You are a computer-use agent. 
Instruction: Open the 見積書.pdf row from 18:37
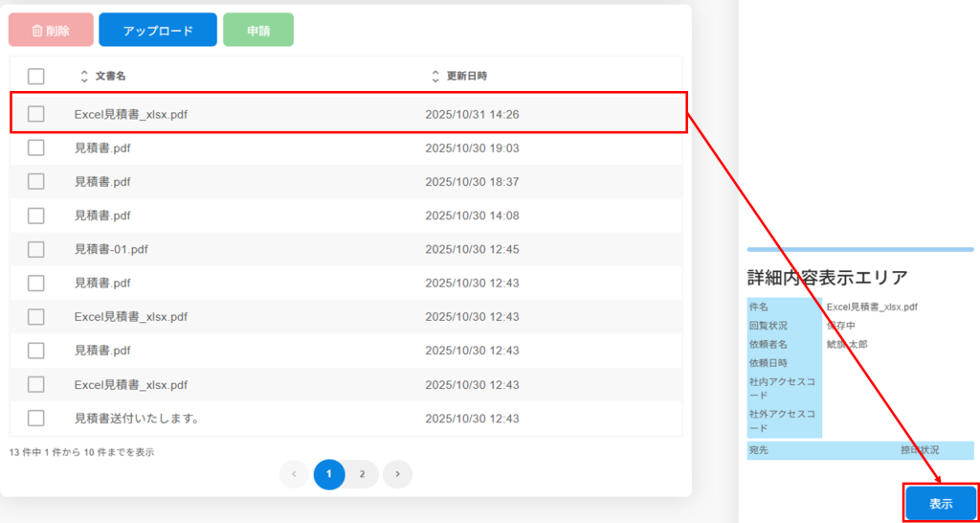(x=102, y=182)
